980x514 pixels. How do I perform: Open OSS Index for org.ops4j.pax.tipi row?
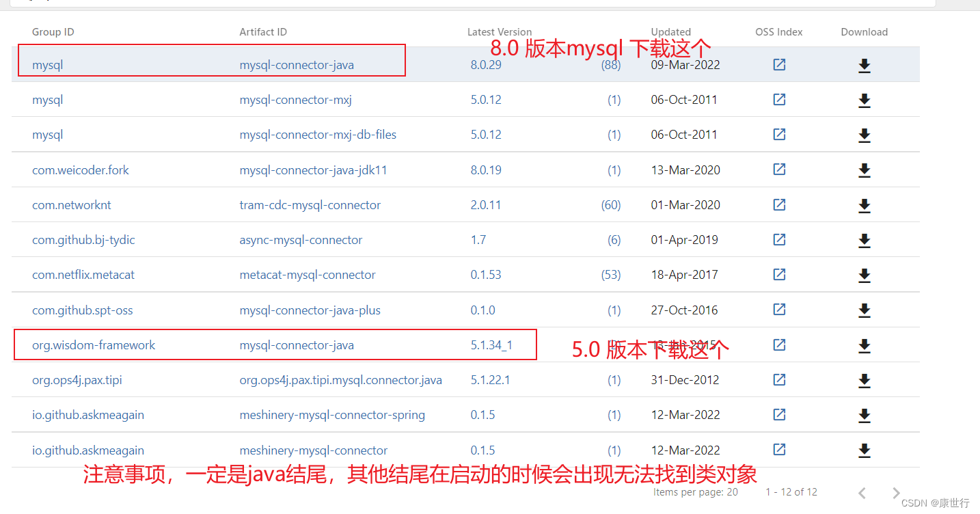[x=779, y=380]
